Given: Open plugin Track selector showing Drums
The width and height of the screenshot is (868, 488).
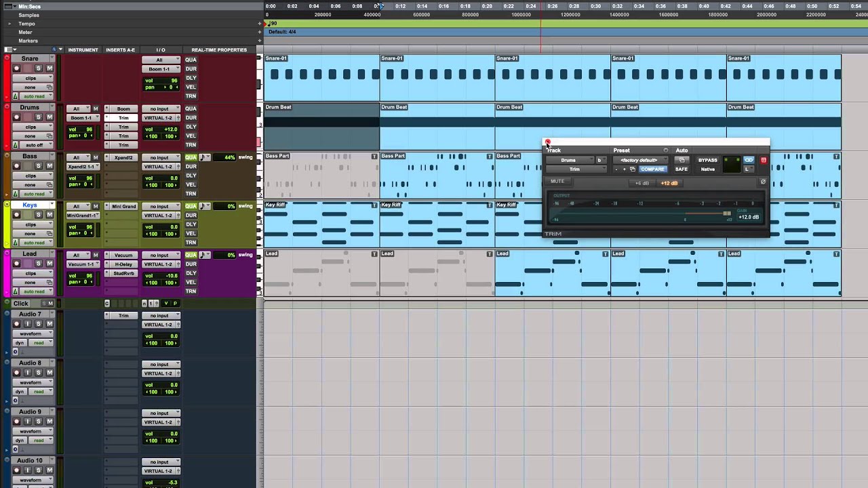Looking at the screenshot, I should point(570,161).
